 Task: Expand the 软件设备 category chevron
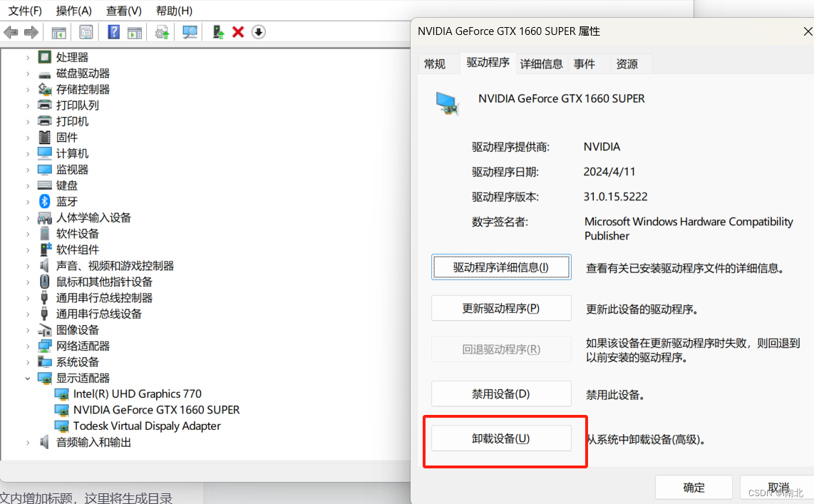28,234
